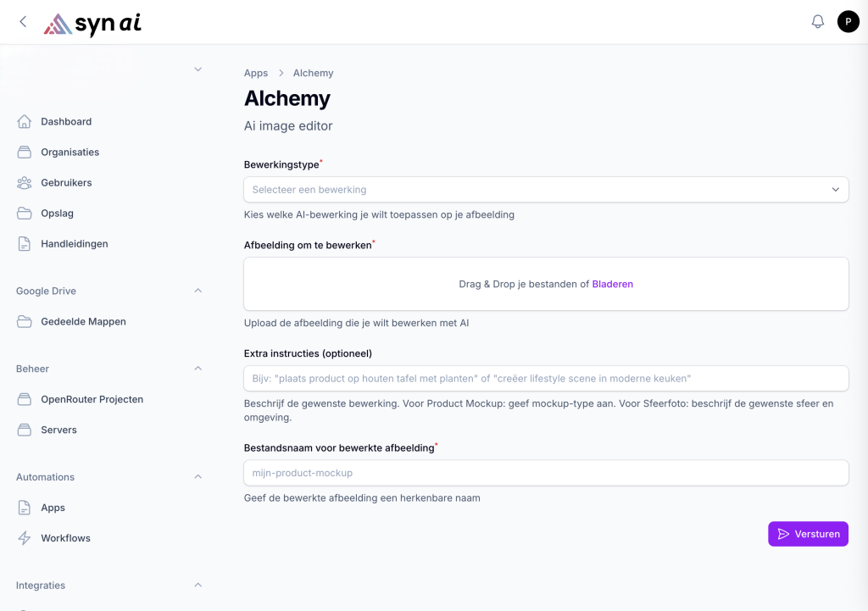Open the Bewerkingstype dropdown

tap(546, 190)
